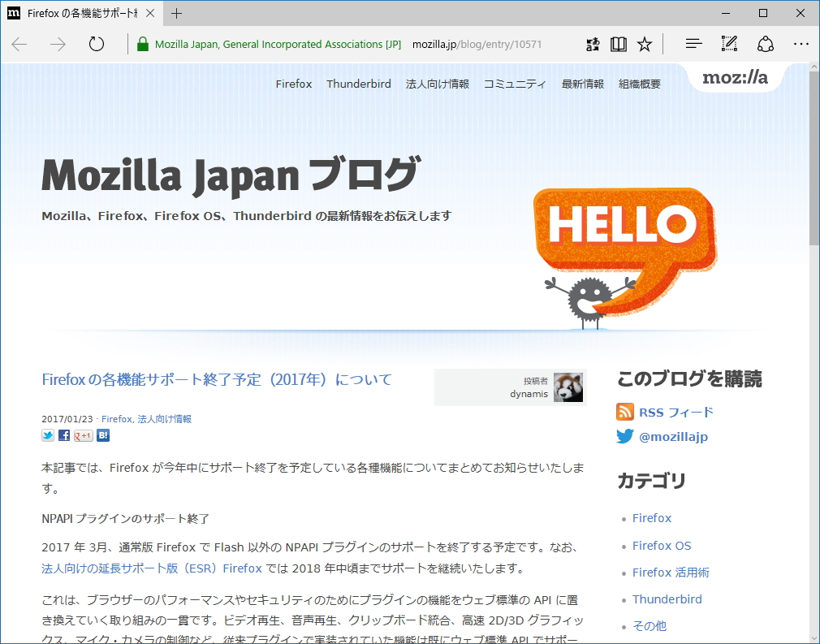Viewport: 820px width, 644px height.
Task: Open the RSS フィード feed icon
Action: coord(624,412)
